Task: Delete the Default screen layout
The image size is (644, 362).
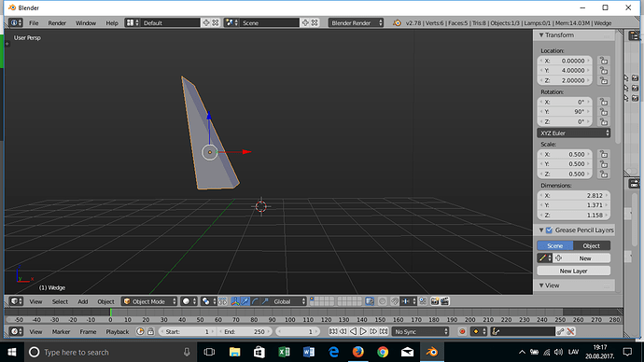Action: point(216,23)
